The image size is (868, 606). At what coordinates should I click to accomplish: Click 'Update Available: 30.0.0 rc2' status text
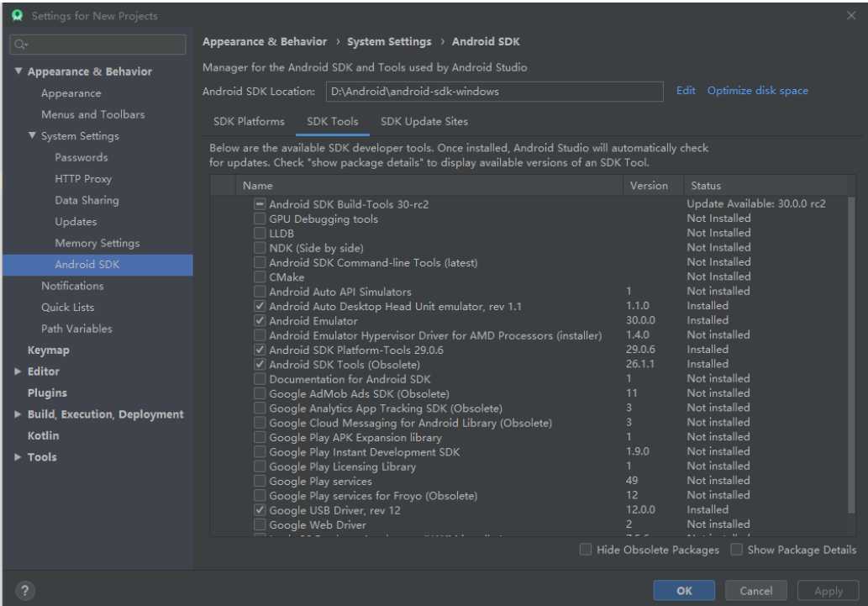tap(756, 203)
